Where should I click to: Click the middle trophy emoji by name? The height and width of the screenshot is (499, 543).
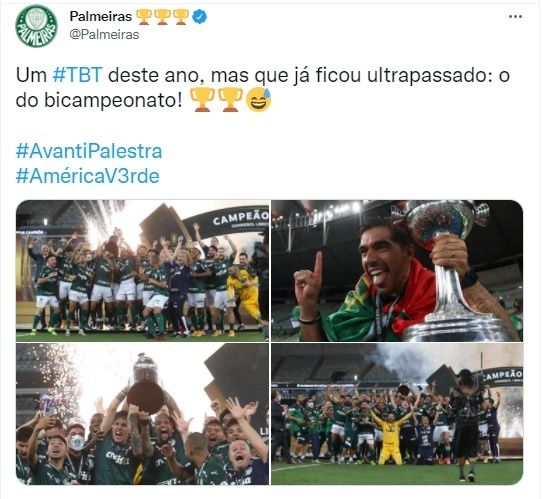tap(162, 17)
